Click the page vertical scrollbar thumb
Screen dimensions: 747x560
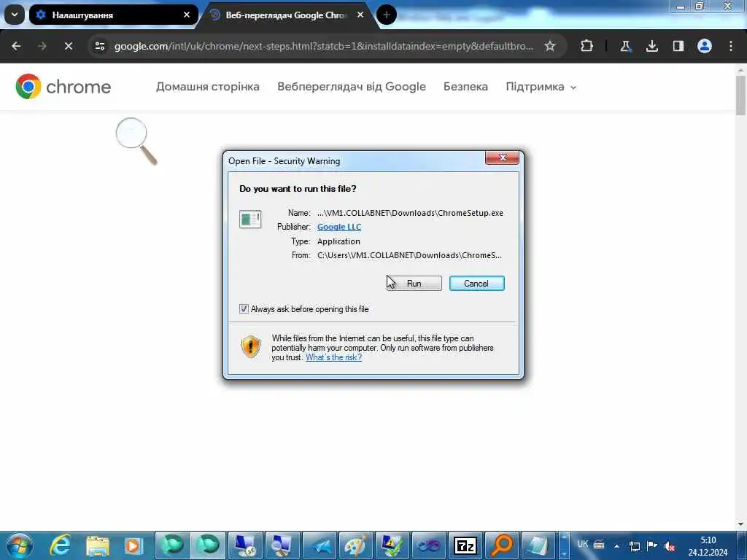(x=740, y=96)
